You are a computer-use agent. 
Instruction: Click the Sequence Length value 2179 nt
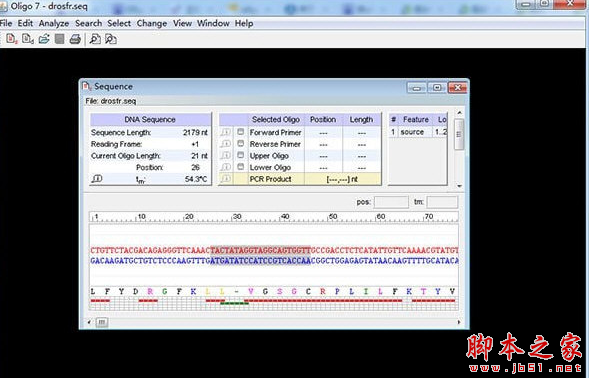(195, 132)
